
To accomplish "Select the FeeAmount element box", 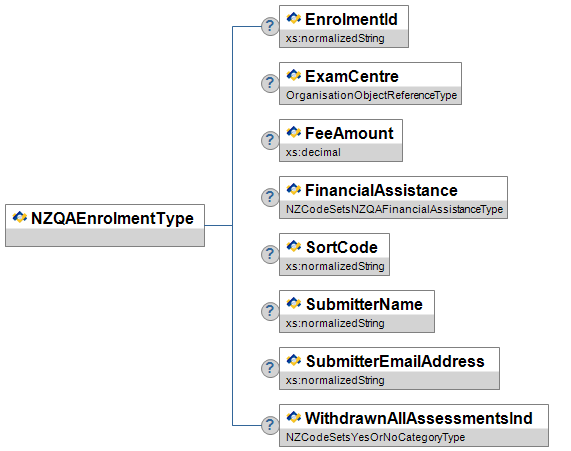I will [341, 140].
